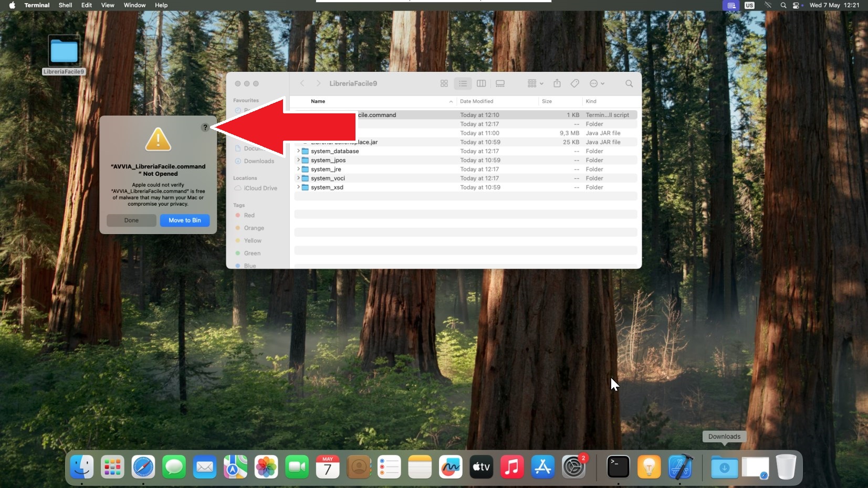
Task: Expand the system_jre folder
Action: pyautogui.click(x=298, y=169)
